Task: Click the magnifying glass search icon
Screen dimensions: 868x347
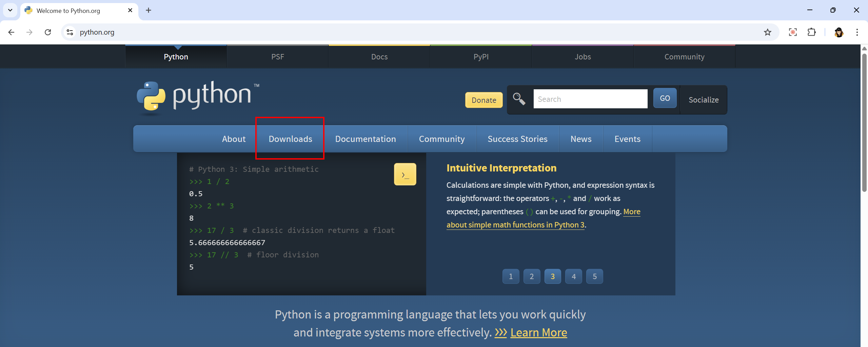Action: pyautogui.click(x=519, y=99)
